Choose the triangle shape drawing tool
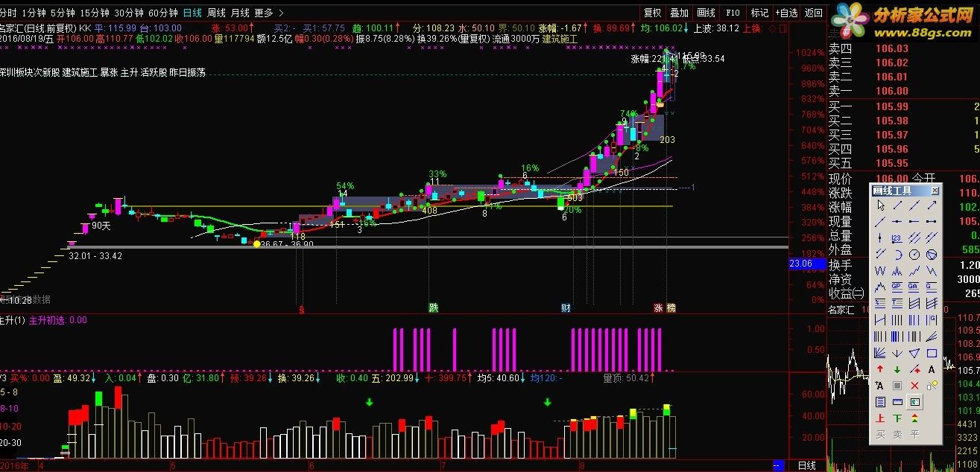This screenshot has width=980, height=472. pyautogui.click(x=914, y=352)
